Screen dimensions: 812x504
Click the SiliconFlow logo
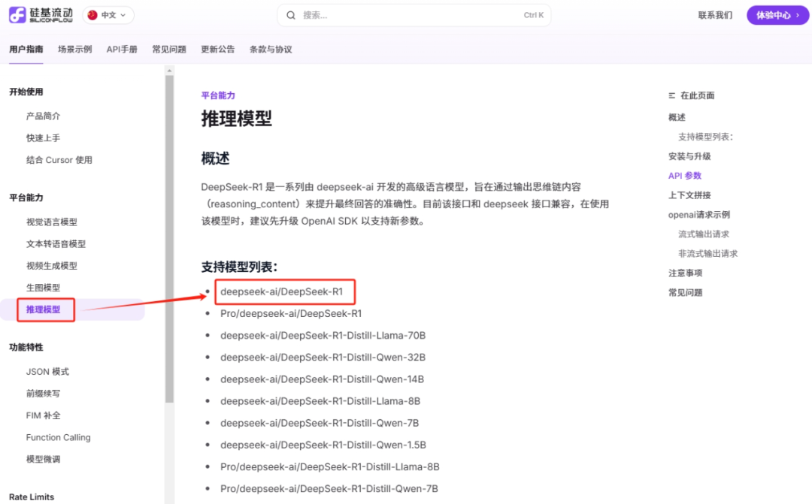click(41, 15)
